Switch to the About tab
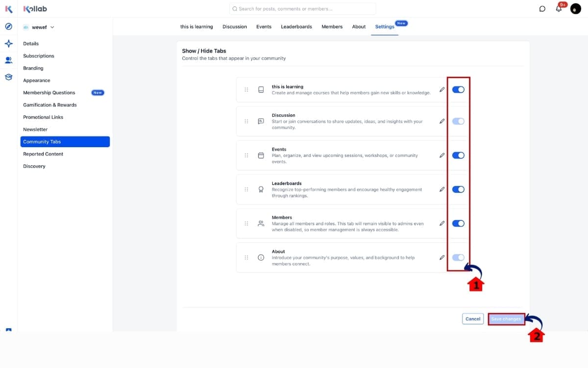Image resolution: width=588 pixels, height=368 pixels. click(359, 26)
